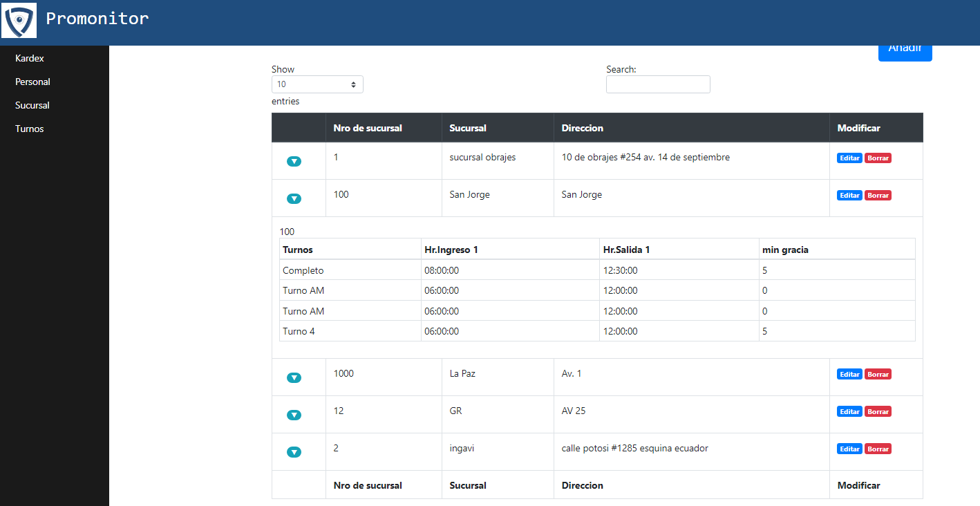Edit the ingavi branch entry
The width and height of the screenshot is (980, 506).
coord(849,449)
